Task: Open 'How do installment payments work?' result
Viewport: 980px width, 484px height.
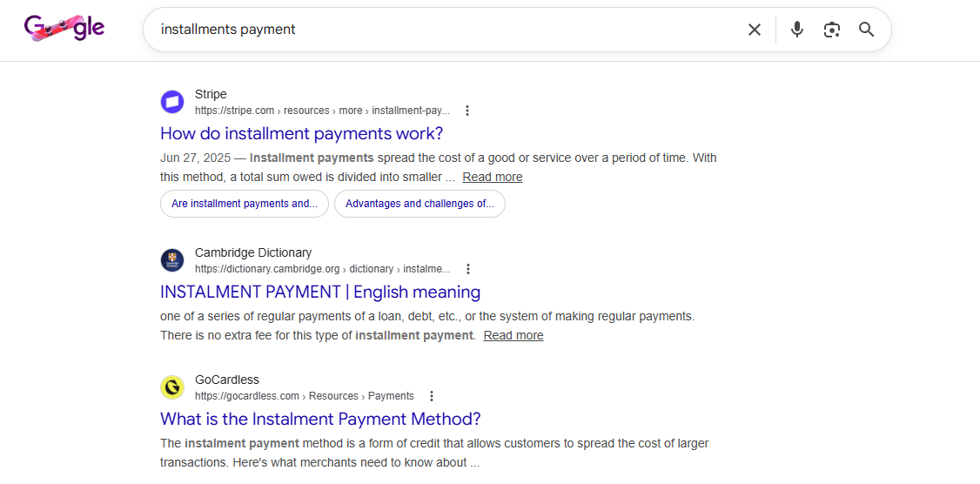Action: [x=301, y=133]
